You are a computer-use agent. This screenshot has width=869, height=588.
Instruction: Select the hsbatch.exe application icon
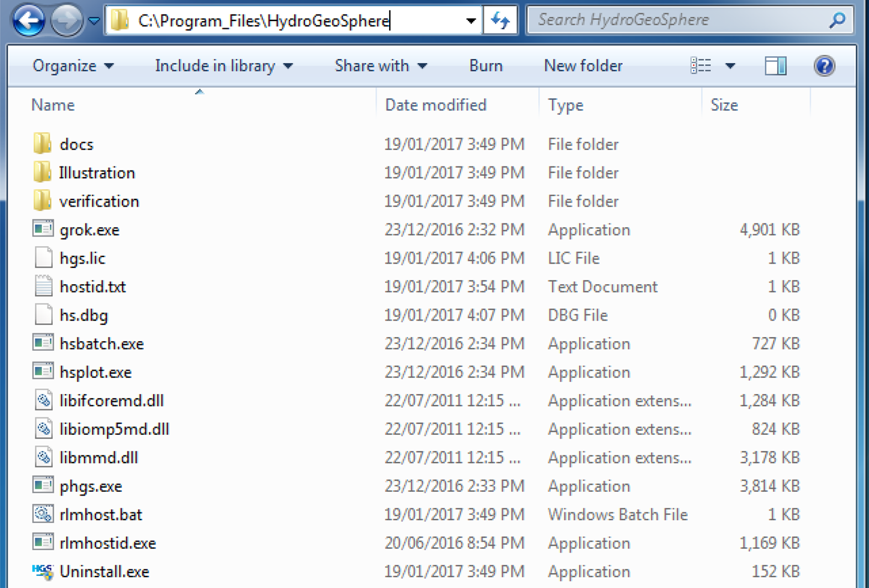(x=43, y=343)
